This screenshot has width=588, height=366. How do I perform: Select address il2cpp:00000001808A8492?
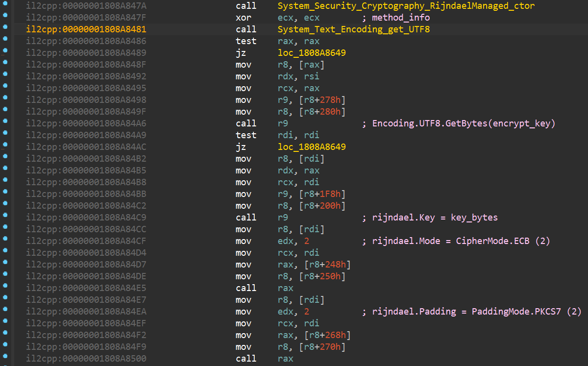click(x=86, y=76)
